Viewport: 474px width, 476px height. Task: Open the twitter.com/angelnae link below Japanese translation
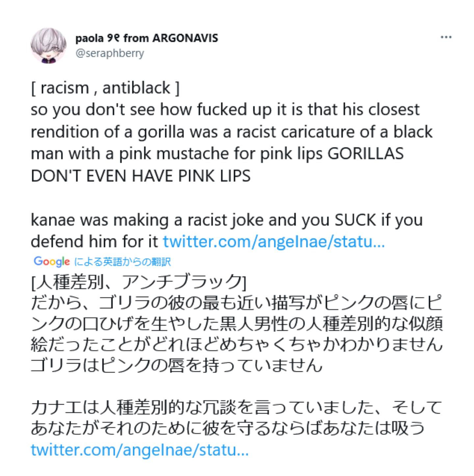(x=140, y=450)
